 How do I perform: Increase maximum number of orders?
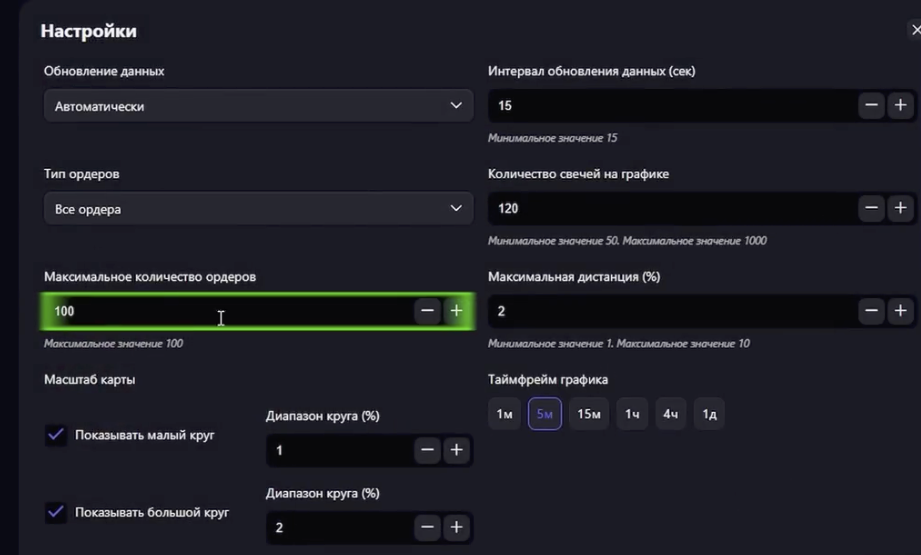coord(456,311)
